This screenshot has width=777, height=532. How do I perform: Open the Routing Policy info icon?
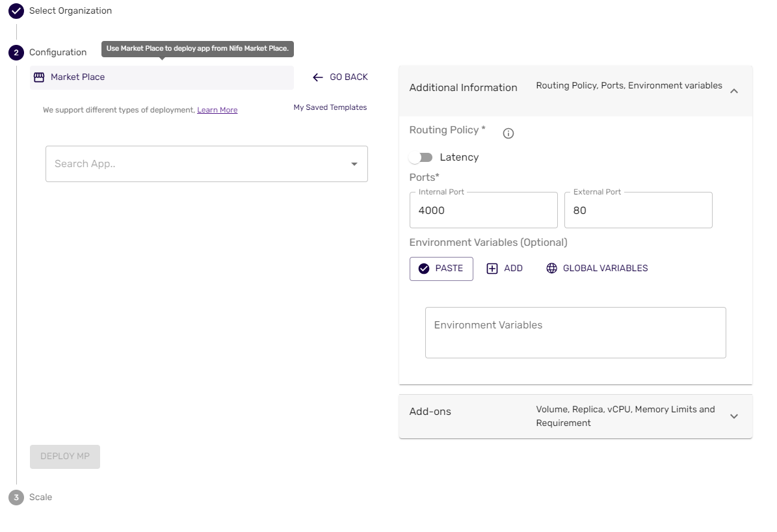[x=508, y=133]
